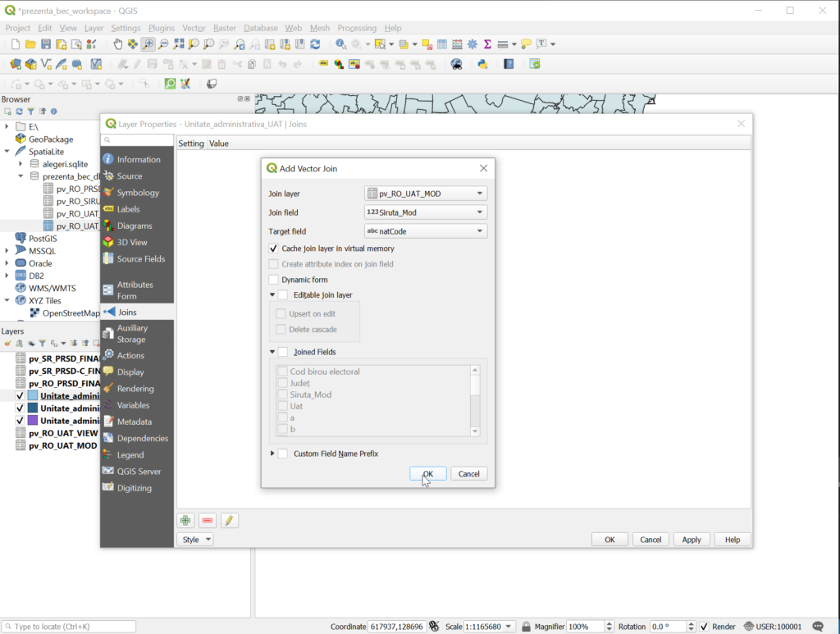
Task: Open the Processing Toolbox gear icon
Action: tap(472, 44)
